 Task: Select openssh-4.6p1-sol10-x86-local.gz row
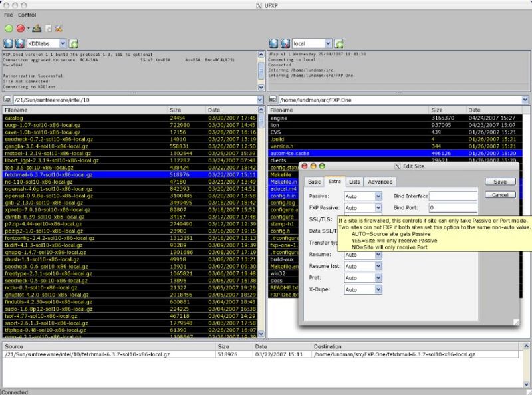tap(130, 189)
